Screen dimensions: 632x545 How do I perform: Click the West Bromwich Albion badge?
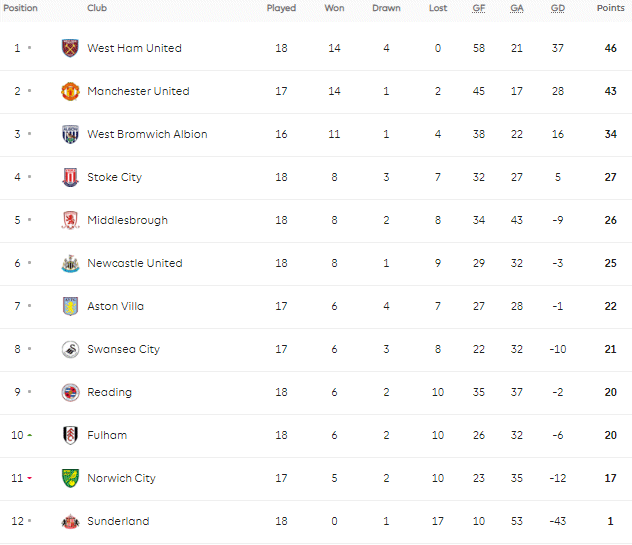(70, 134)
